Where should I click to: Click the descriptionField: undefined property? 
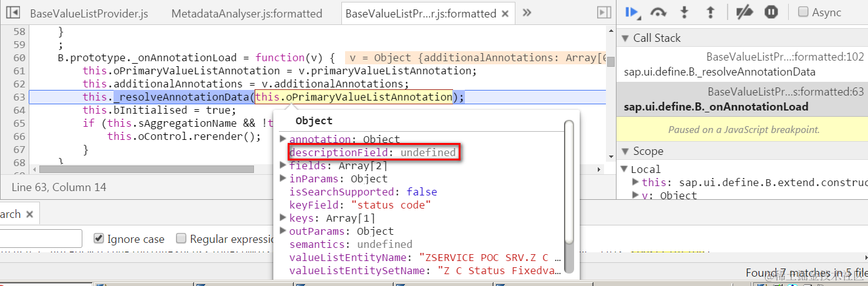374,152
